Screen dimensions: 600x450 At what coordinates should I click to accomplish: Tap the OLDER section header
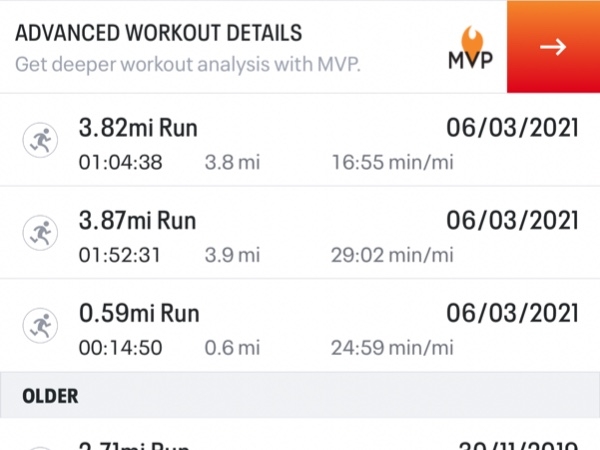(x=300, y=395)
